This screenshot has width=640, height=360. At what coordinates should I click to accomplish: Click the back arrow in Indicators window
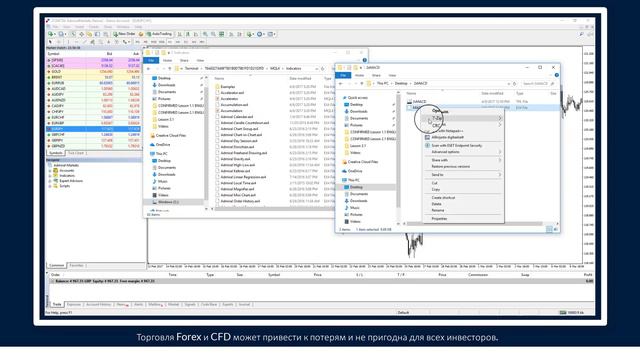tap(149, 69)
